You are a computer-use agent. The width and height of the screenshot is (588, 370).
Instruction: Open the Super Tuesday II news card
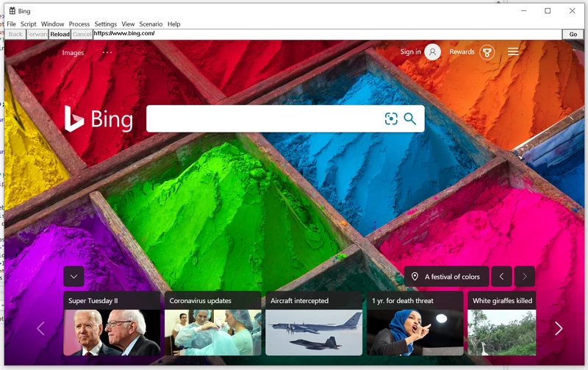(x=112, y=323)
